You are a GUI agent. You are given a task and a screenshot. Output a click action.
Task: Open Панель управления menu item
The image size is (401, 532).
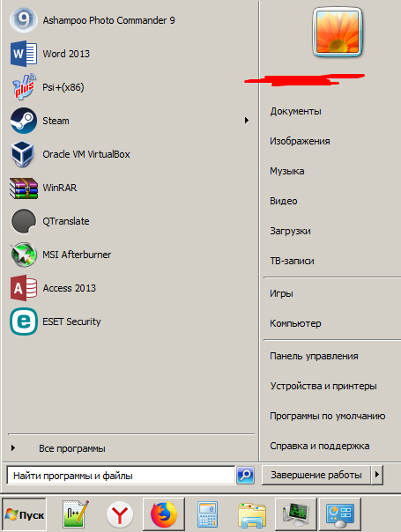coord(314,356)
